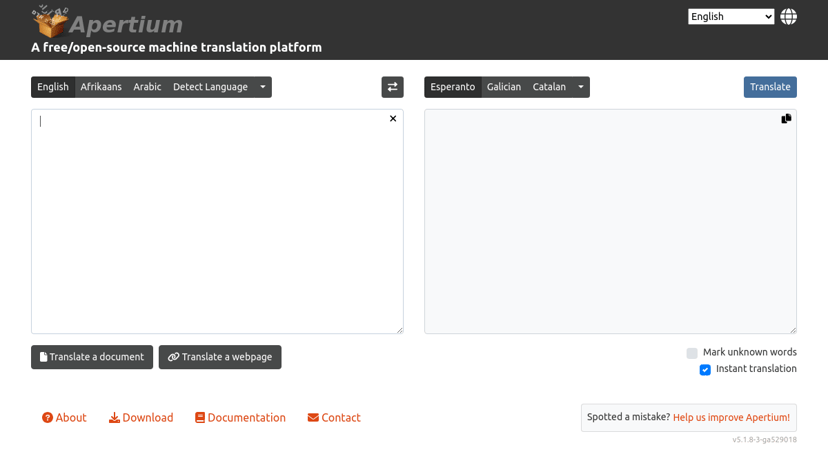Click the swap languages arrows icon

pos(392,87)
